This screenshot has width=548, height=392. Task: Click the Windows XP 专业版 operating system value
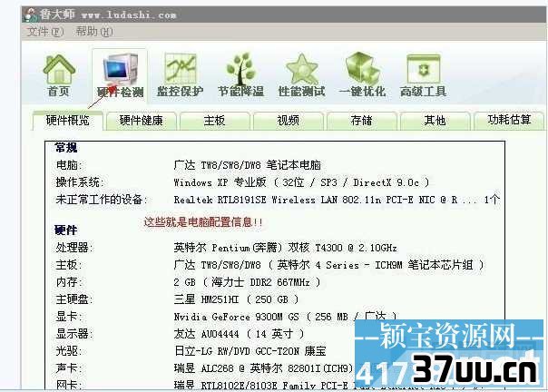301,182
